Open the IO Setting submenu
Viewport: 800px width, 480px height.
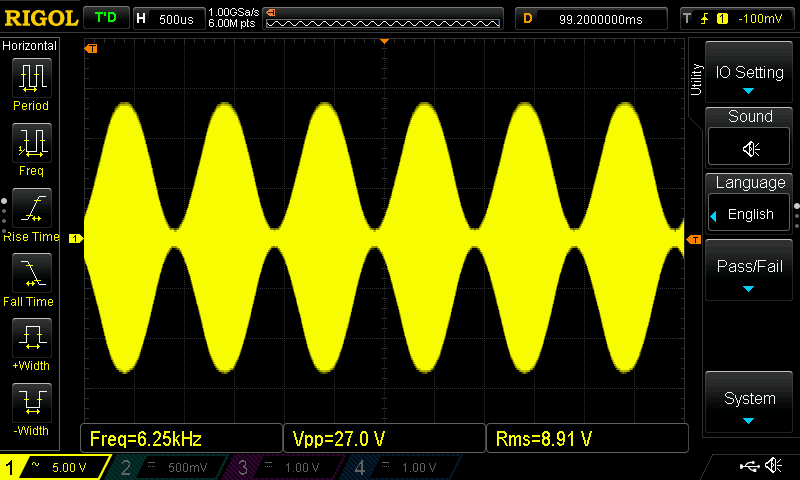pyautogui.click(x=749, y=72)
